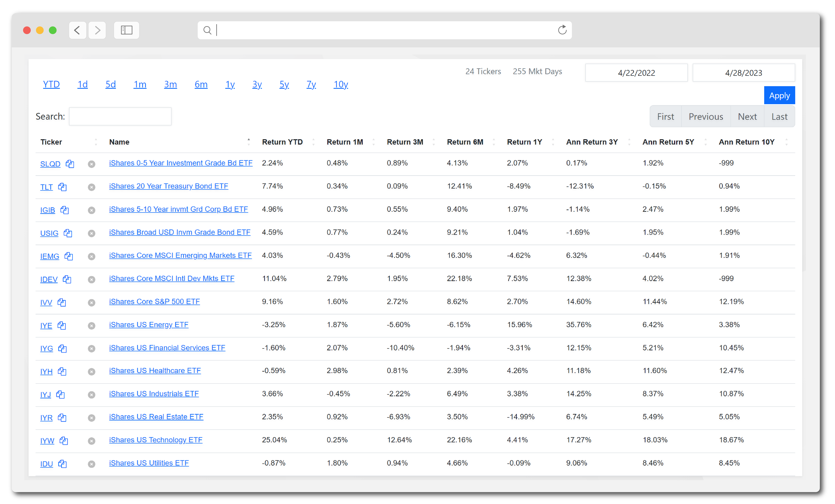Select the 5d period link

110,84
